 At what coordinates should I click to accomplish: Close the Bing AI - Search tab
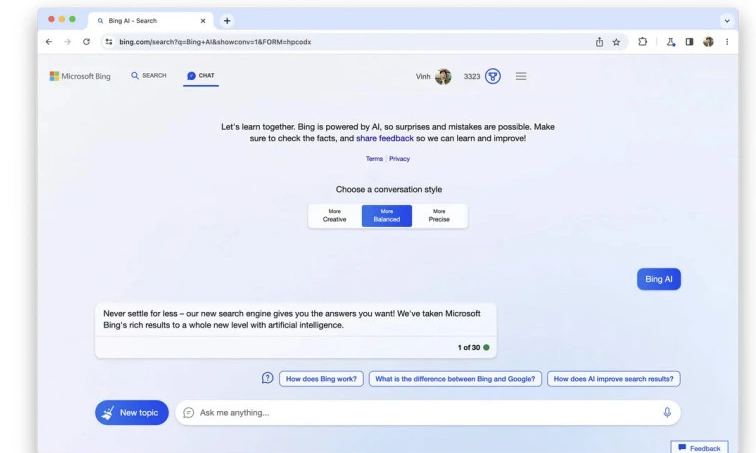coord(203,21)
